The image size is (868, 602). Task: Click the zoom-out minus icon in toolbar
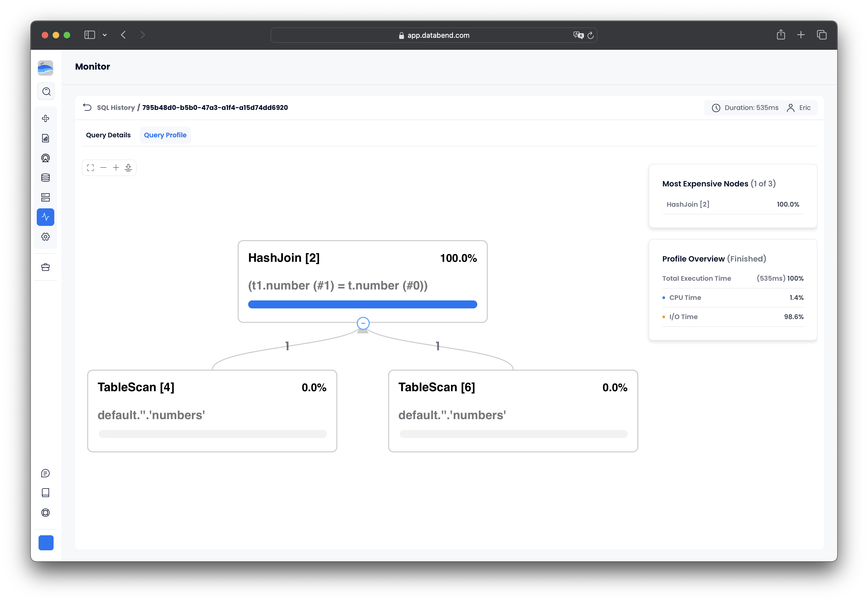pyautogui.click(x=104, y=167)
